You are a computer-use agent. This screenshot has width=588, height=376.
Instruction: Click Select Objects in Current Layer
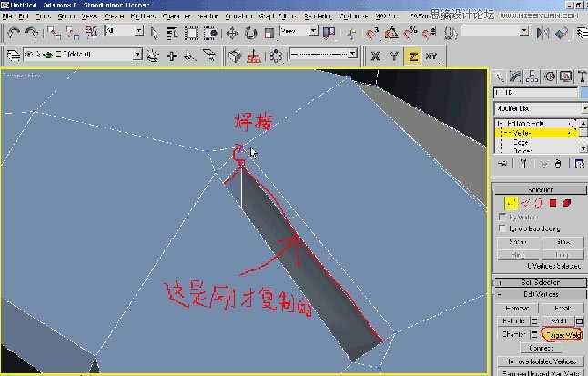pos(190,56)
